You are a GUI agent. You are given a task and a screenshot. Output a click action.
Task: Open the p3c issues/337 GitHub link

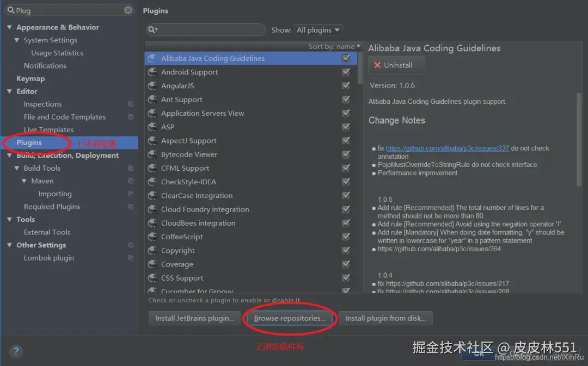448,148
